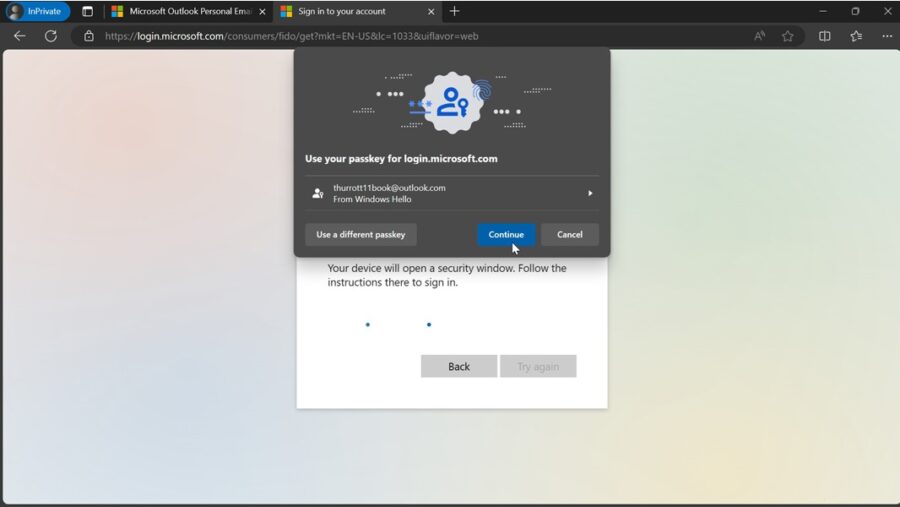Click 'Use your passkey for login.microsoft.com' heading
The height and width of the screenshot is (507, 900).
pyautogui.click(x=401, y=158)
